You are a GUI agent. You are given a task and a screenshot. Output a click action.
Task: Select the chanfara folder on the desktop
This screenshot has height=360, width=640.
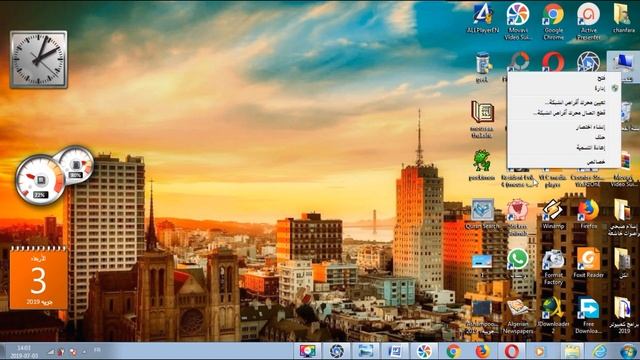(623, 18)
